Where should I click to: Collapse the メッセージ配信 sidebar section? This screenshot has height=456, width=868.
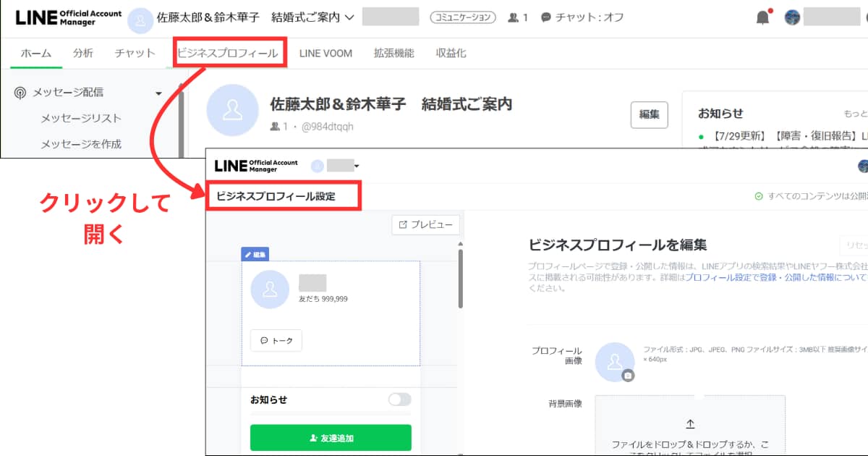click(x=158, y=93)
